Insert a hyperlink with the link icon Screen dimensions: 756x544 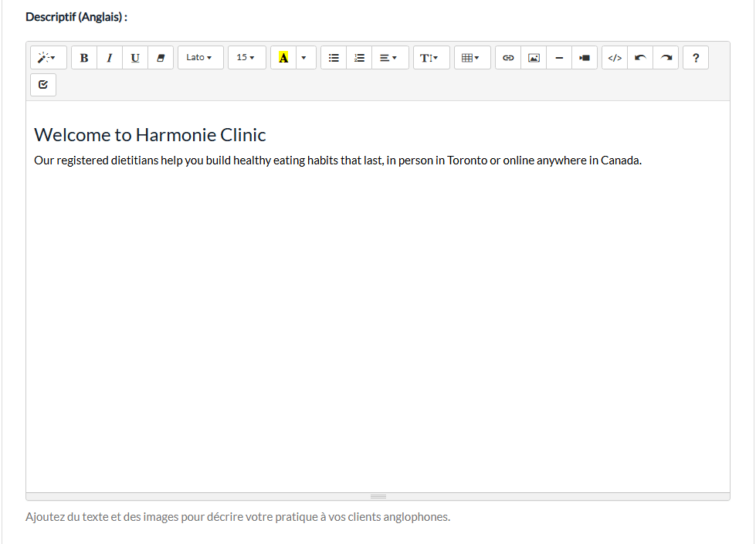[508, 58]
